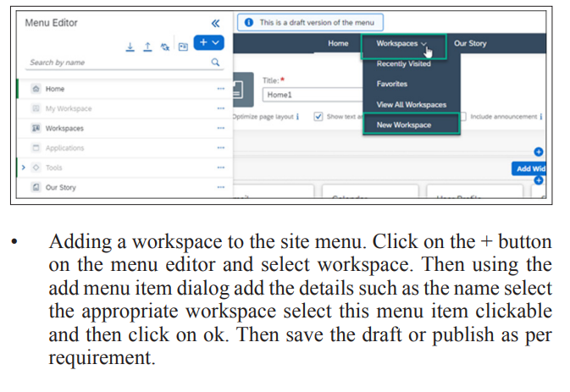Click the upper blue plus circle icon
The width and height of the screenshot is (570, 392).
(x=539, y=152)
